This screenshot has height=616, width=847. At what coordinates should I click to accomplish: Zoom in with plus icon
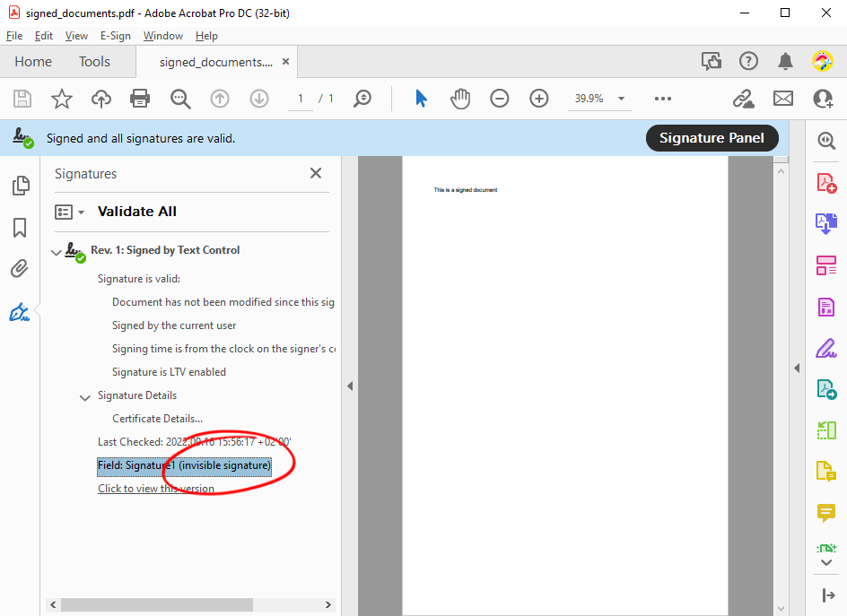(x=539, y=99)
